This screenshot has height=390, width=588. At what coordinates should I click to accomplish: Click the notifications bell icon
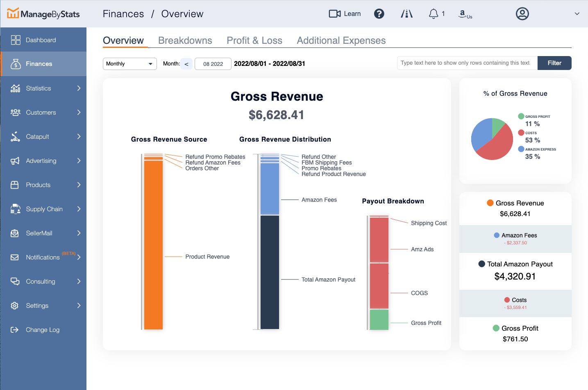point(433,14)
